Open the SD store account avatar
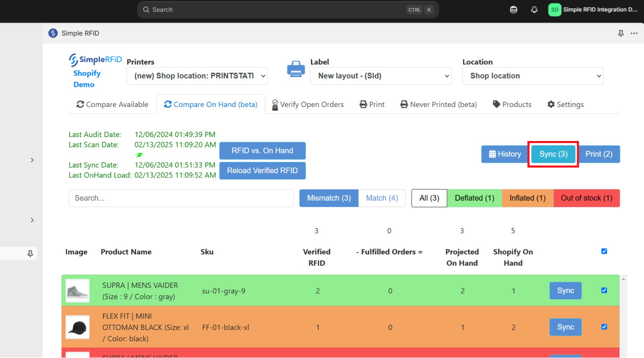 click(x=555, y=9)
